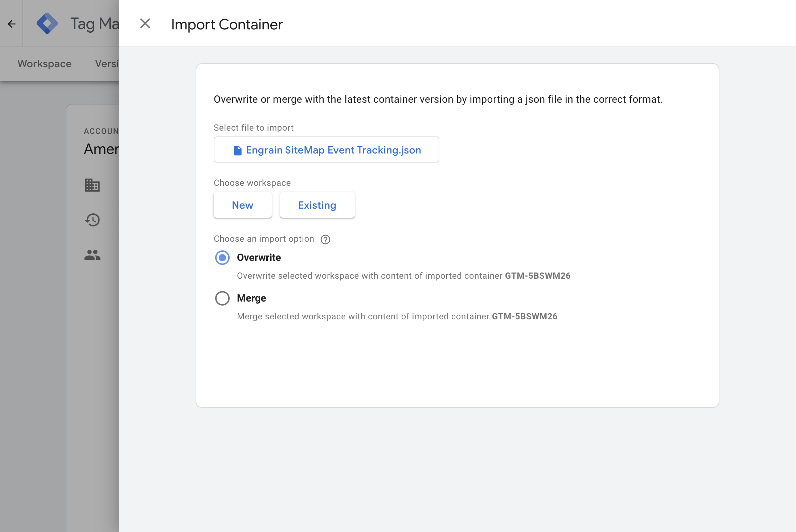Click the Import Container title
Viewport: 796px width, 532px height.
pos(227,24)
